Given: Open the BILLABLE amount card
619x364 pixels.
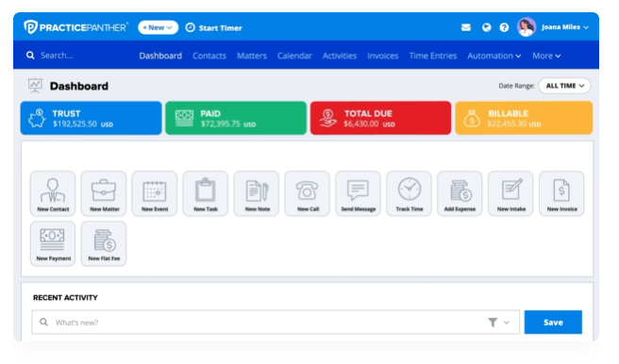Looking at the screenshot, I should tap(524, 118).
